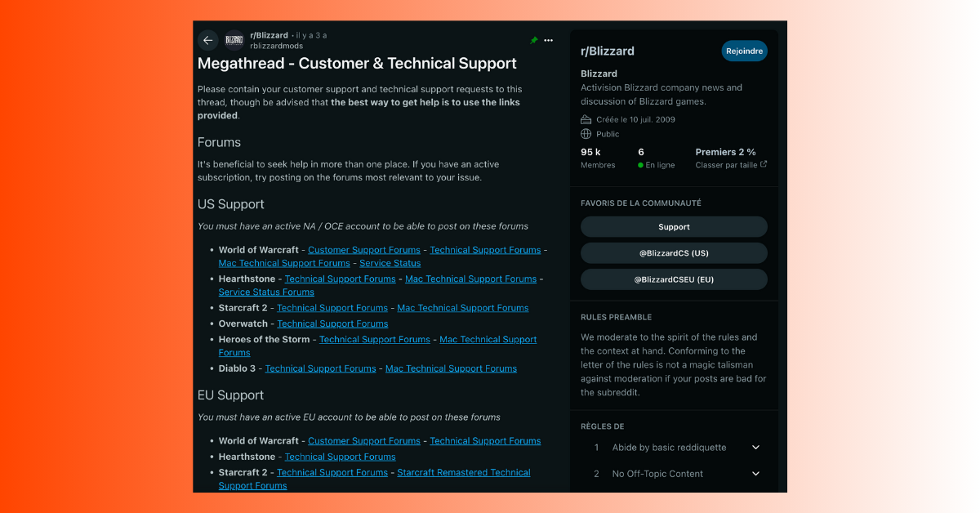
Task: Click external link icon next to Classer par taille
Action: 764,165
